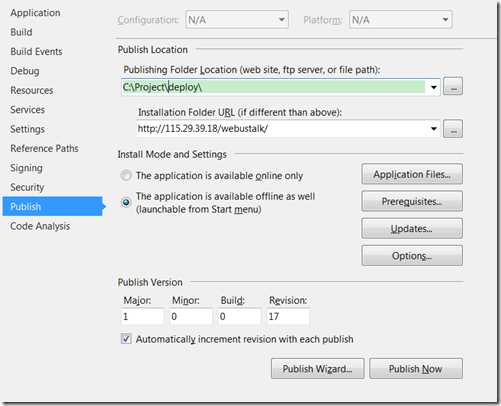Click the Publish Now button
Screen dimensions: 501x406
point(416,369)
